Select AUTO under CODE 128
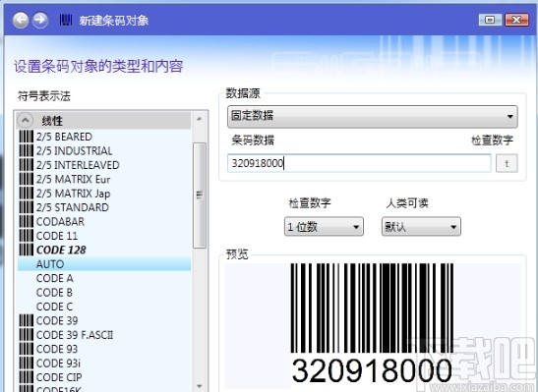This screenshot has width=538, height=392. pos(104,264)
